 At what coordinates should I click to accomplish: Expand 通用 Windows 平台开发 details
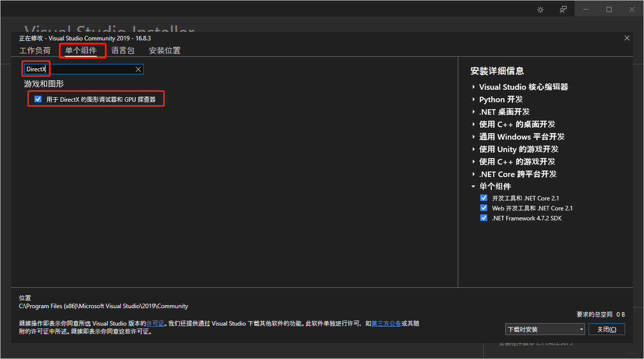coord(473,137)
